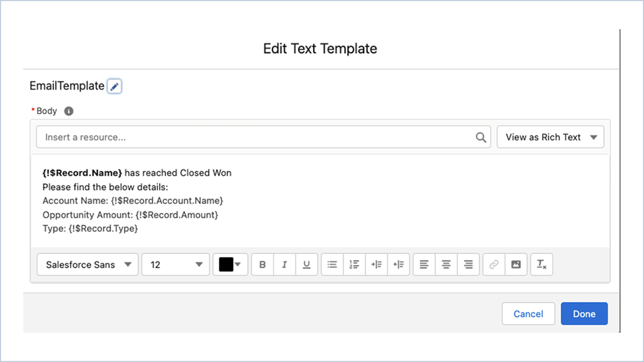
Task: Click the Body field info icon
Action: (68, 111)
